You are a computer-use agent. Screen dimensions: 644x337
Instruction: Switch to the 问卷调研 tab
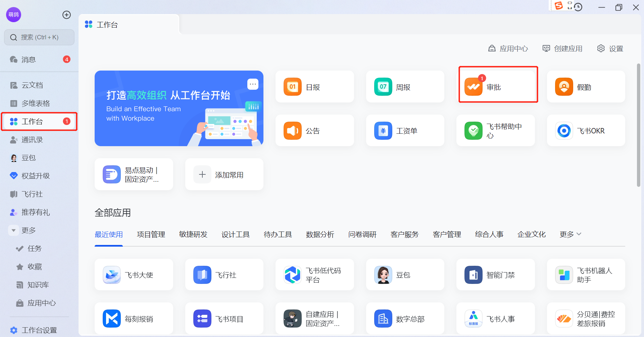362,234
